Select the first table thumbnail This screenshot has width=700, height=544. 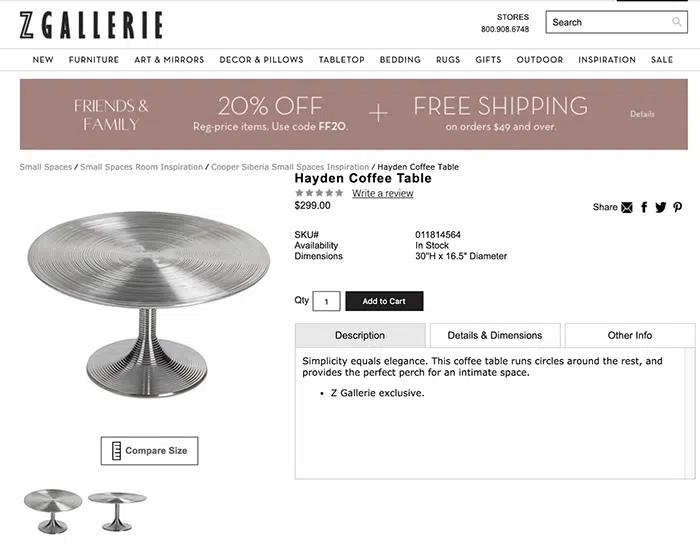click(52, 510)
